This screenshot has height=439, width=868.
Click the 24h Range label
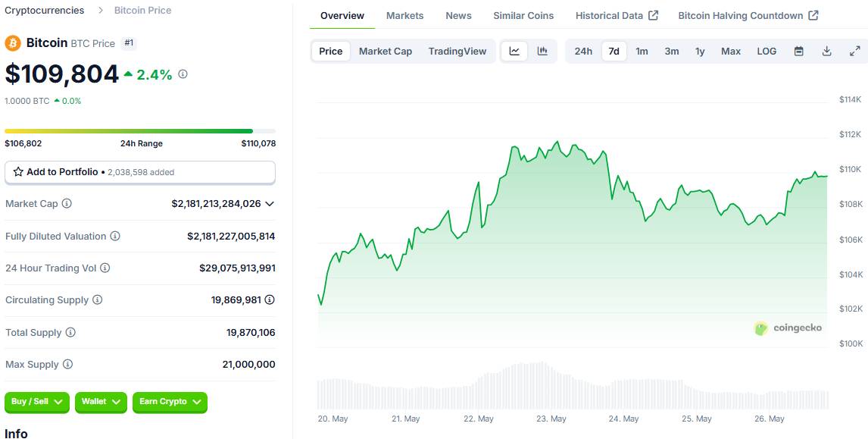[x=142, y=143]
